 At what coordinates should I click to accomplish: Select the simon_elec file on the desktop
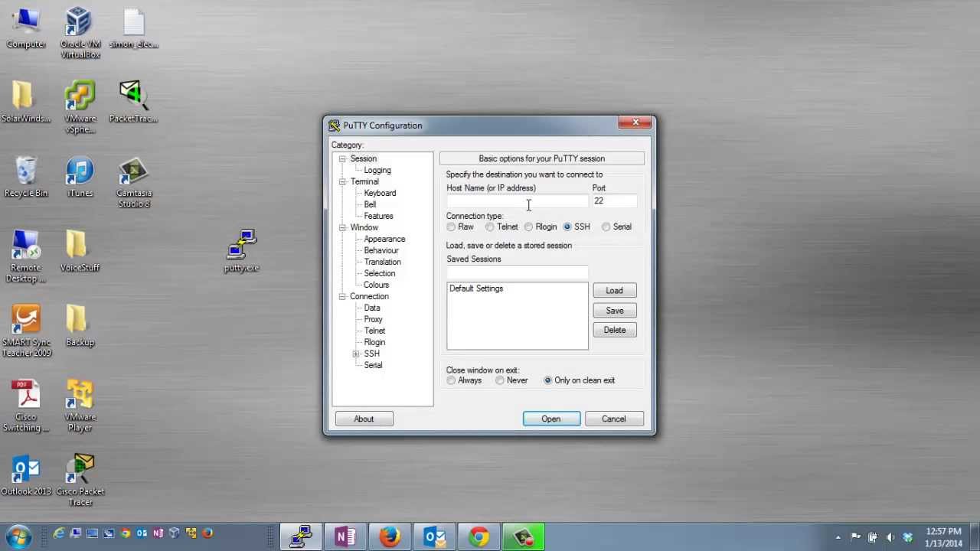pos(134,28)
